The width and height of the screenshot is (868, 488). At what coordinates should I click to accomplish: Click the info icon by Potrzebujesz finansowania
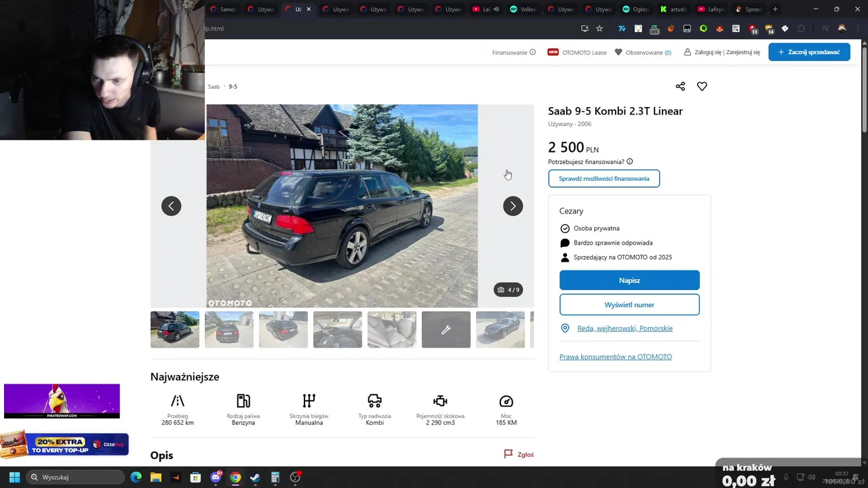click(630, 162)
